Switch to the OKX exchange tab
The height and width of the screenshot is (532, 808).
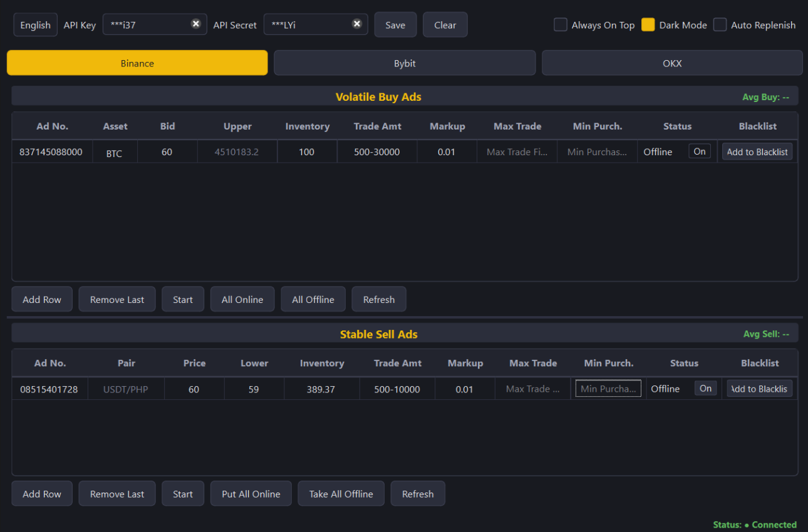(x=672, y=63)
